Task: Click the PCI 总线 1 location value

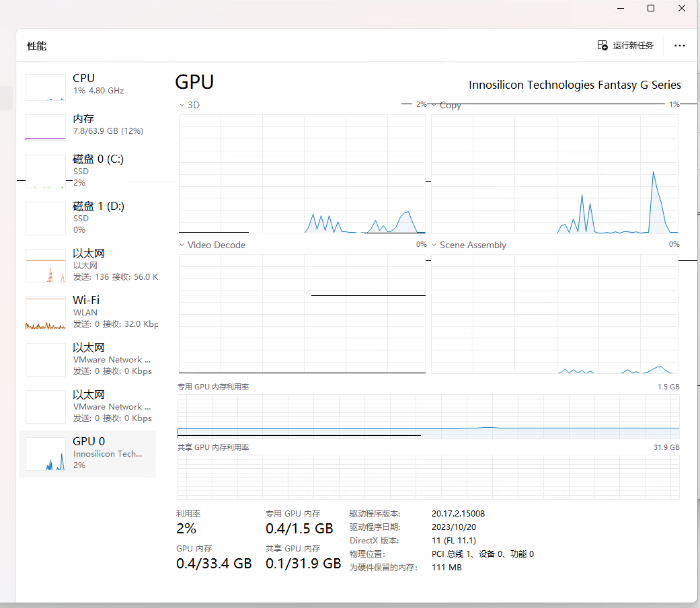Action: coord(483,554)
